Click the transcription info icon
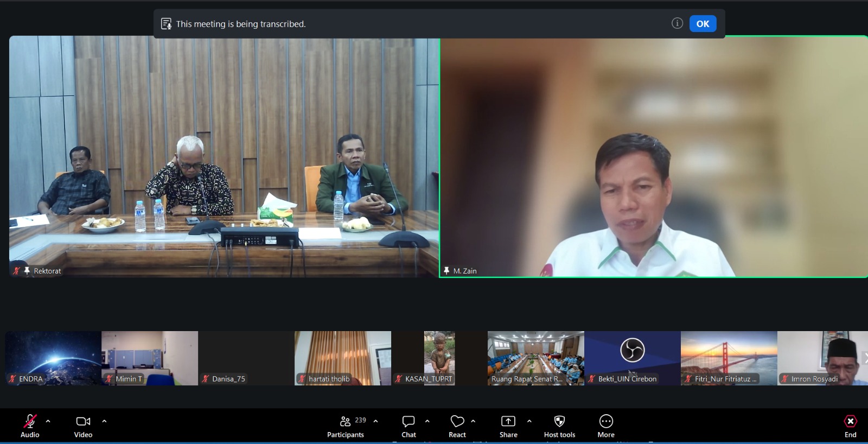The image size is (868, 444). pos(677,23)
